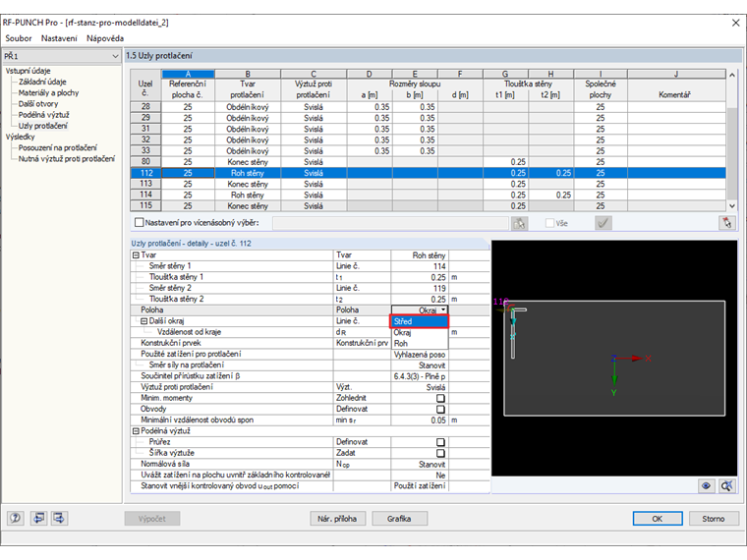
Task: Go to next table icon button
Action: click(60, 518)
